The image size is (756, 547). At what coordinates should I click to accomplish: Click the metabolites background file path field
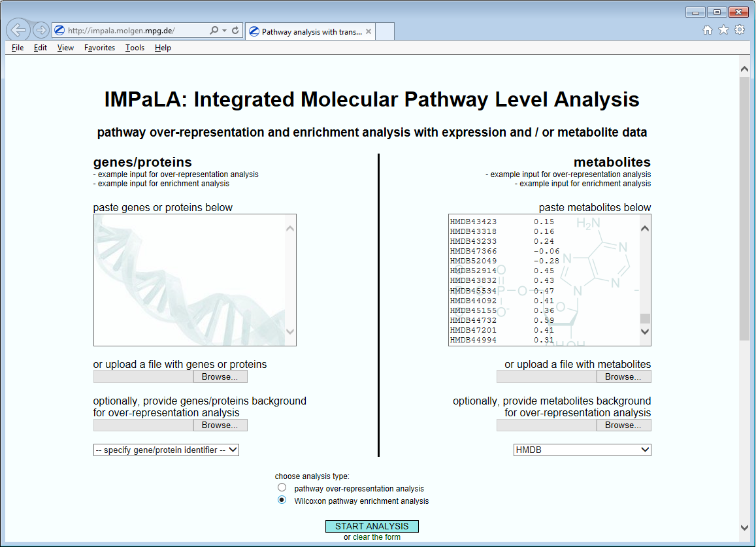[546, 425]
